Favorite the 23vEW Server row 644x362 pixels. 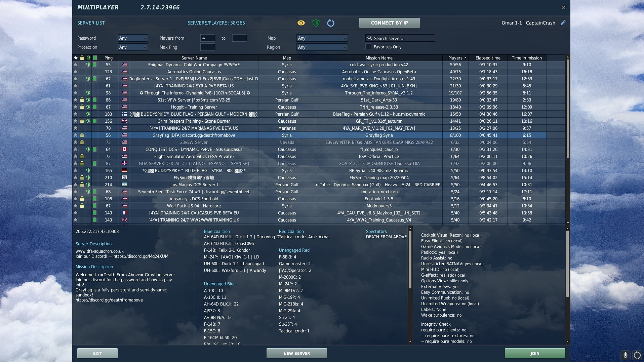[x=76, y=142]
